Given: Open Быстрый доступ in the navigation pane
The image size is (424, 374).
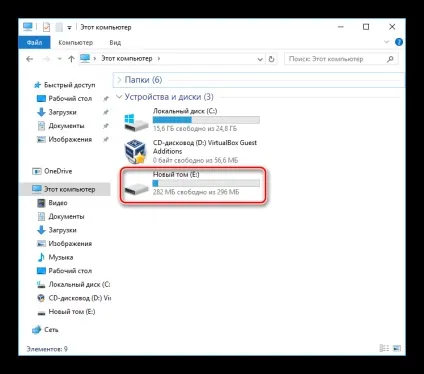Looking at the screenshot, I should coord(69,85).
